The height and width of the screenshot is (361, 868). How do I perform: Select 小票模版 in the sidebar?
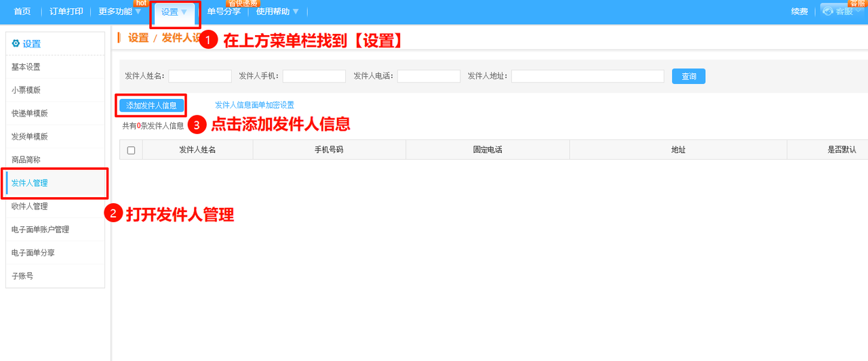[x=55, y=90]
